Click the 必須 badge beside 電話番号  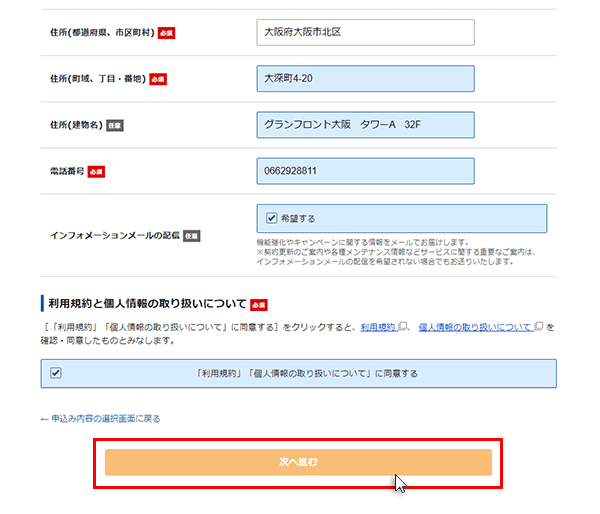tap(96, 172)
